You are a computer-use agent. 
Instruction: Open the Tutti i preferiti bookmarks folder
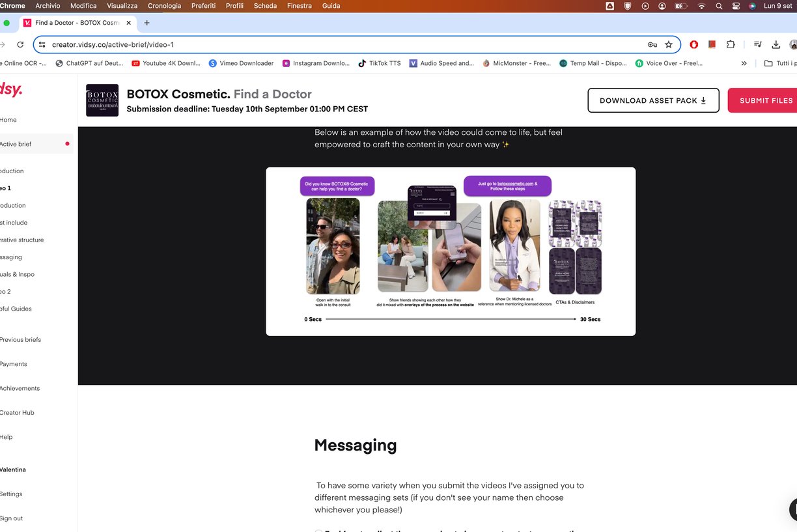click(x=780, y=63)
